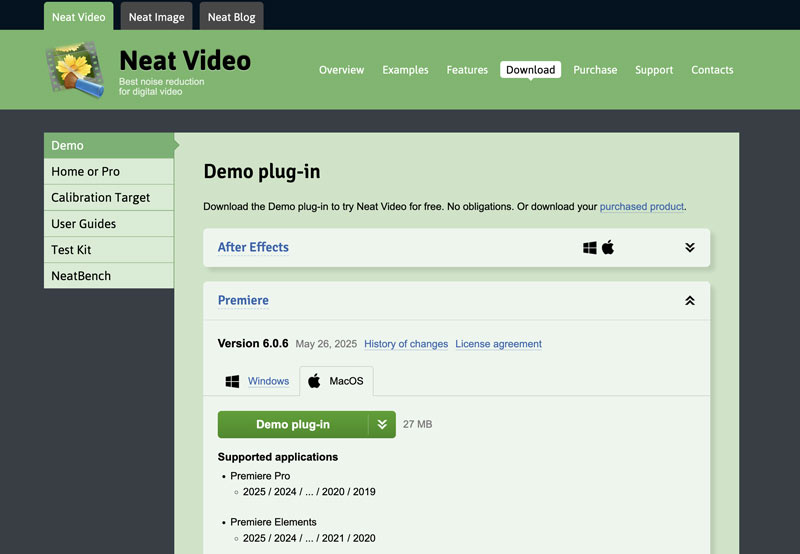
Task: Click the Premiere section title
Action: point(243,300)
